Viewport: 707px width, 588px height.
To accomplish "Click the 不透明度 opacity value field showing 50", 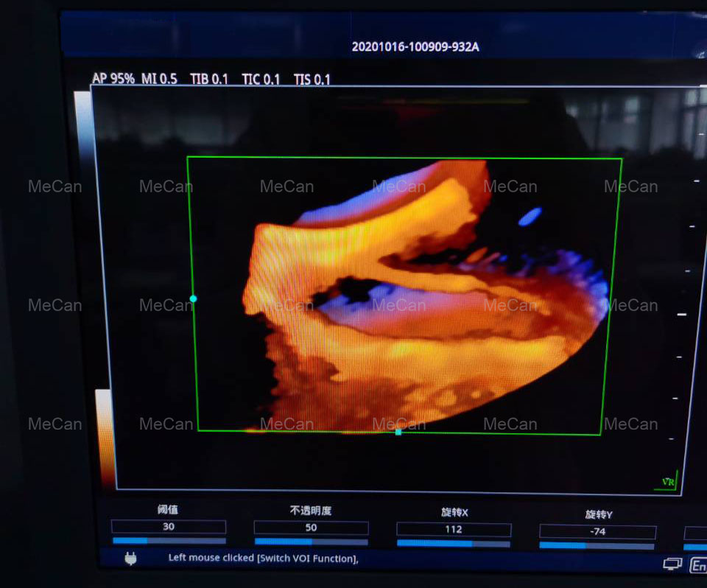I will pyautogui.click(x=311, y=528).
